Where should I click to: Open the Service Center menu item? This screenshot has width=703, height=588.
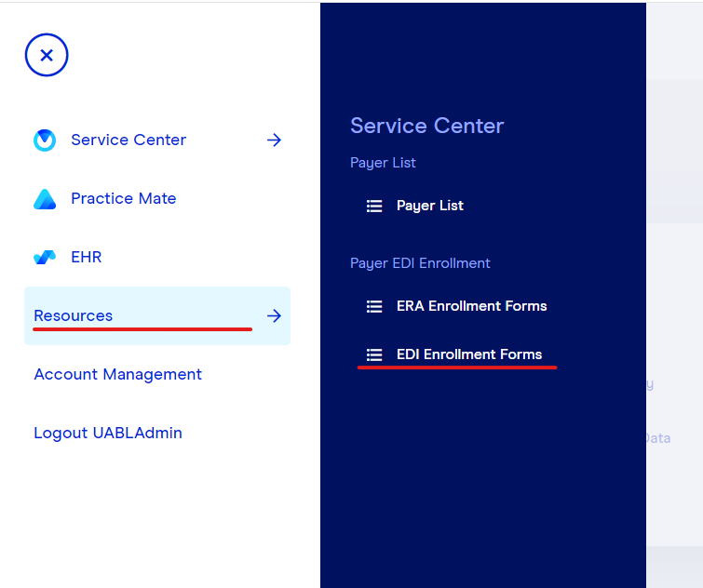click(128, 140)
